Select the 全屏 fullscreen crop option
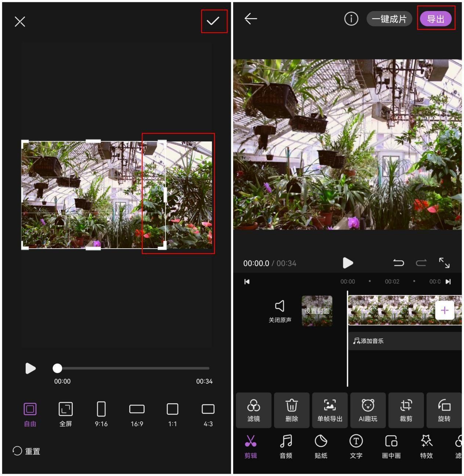Screen dimensions: 464x476 pyautogui.click(x=66, y=415)
